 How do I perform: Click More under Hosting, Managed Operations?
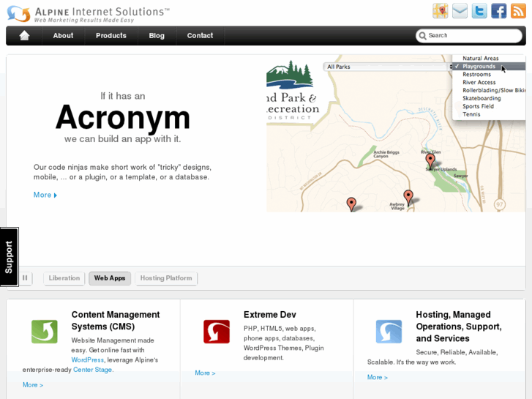point(378,378)
